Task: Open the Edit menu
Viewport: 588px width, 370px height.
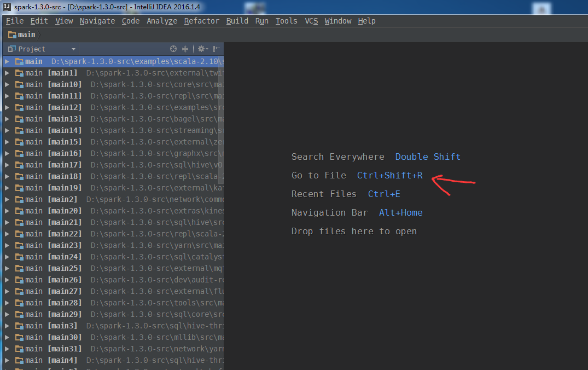Action: [39, 21]
